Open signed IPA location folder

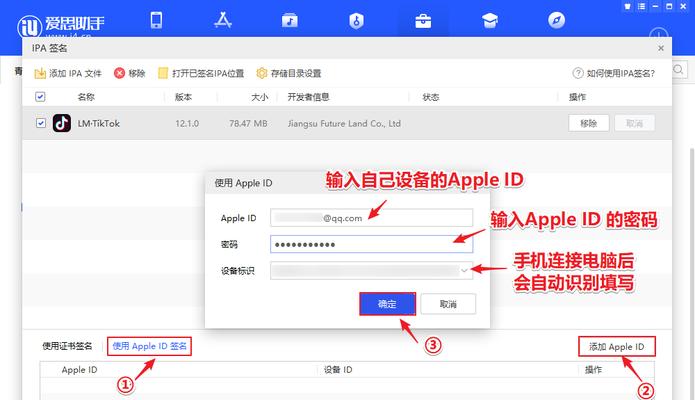pos(201,73)
